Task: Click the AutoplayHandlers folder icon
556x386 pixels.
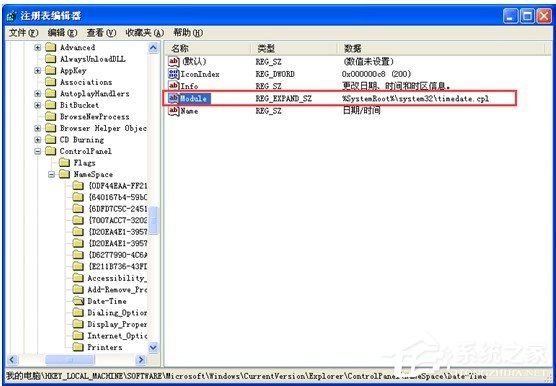Action: point(51,94)
